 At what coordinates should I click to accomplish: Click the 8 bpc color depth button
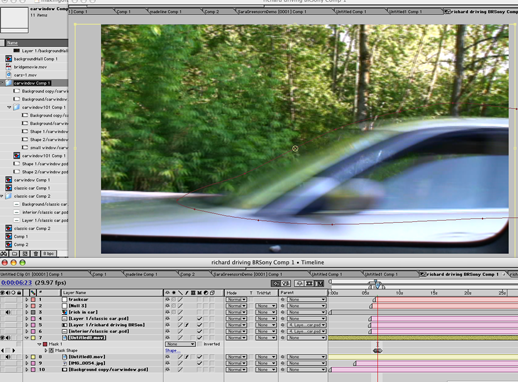(x=49, y=254)
